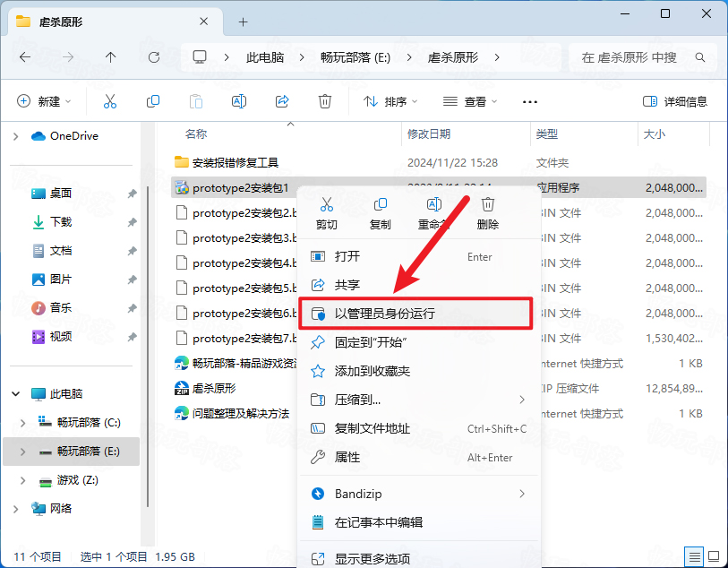
Task: Open the more options ellipsis menu
Action: click(530, 102)
